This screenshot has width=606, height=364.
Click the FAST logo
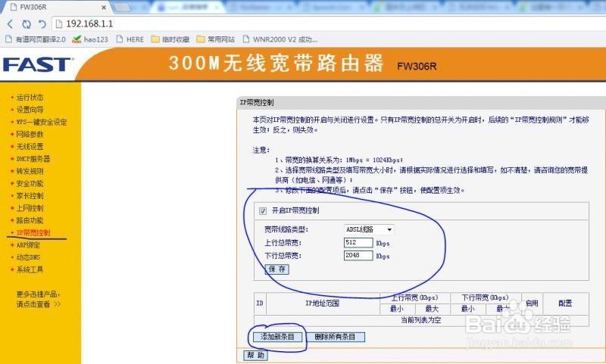(x=38, y=64)
